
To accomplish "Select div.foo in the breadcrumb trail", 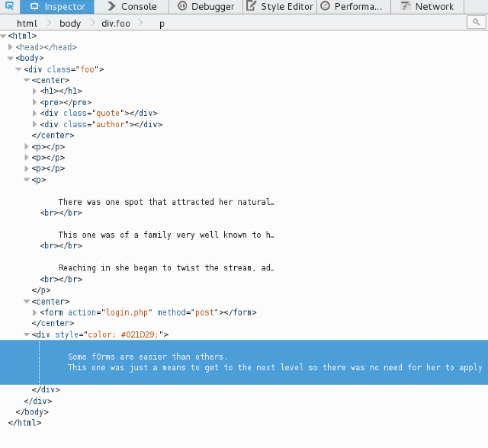I will [x=116, y=24].
